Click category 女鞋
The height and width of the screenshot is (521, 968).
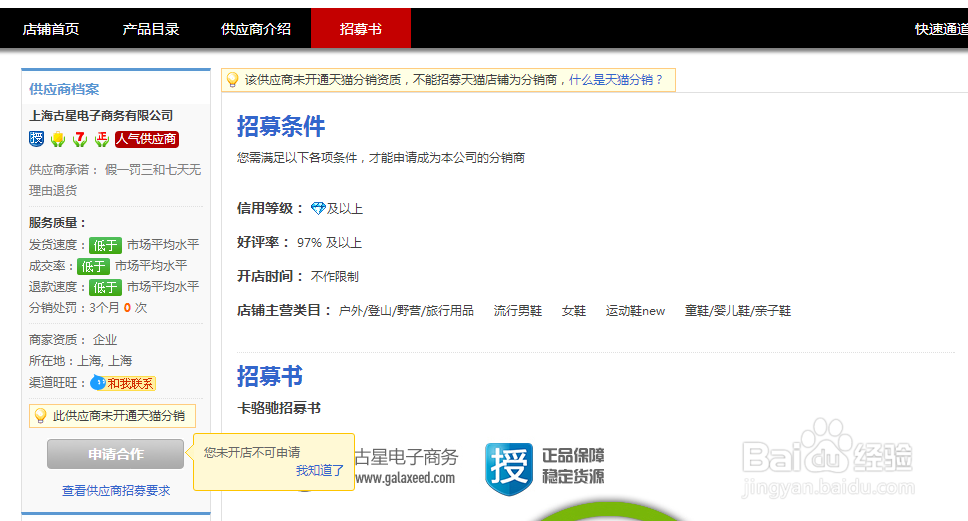[x=574, y=311]
